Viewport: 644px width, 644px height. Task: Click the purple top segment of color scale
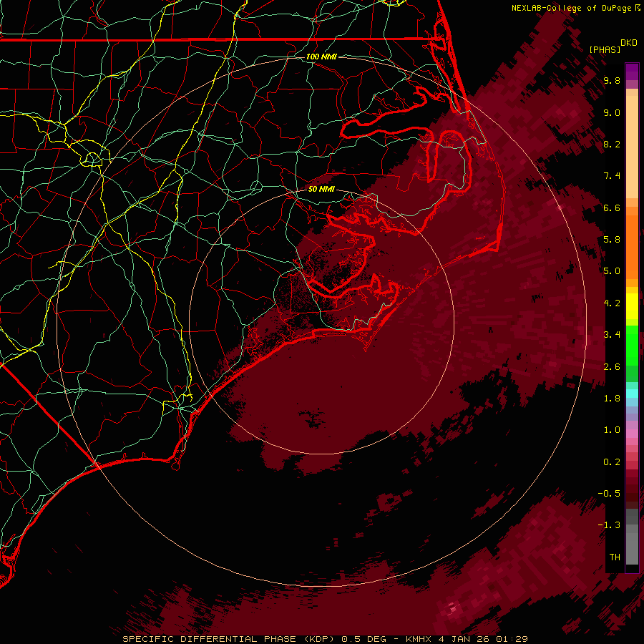point(632,72)
